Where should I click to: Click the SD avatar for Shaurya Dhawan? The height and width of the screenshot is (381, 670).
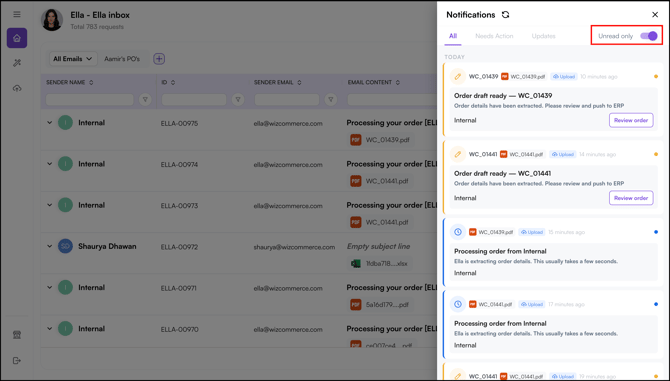(x=65, y=246)
